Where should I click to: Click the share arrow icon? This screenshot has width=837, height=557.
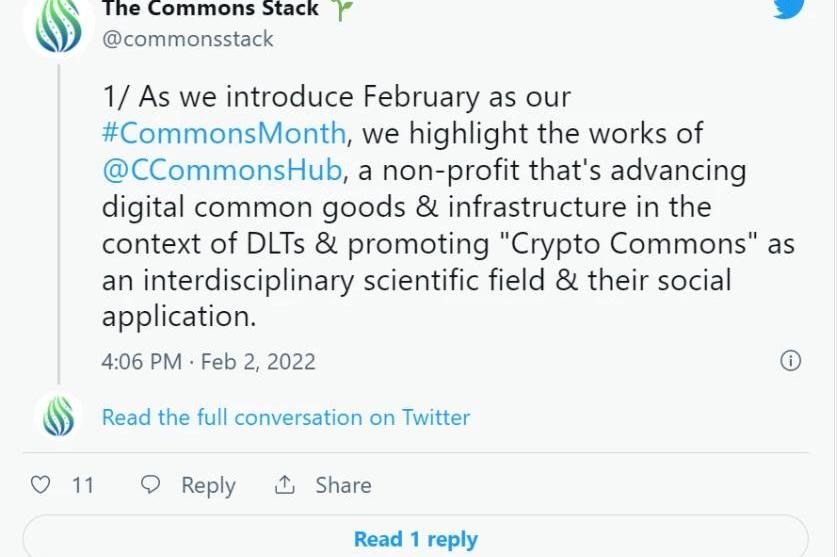285,485
